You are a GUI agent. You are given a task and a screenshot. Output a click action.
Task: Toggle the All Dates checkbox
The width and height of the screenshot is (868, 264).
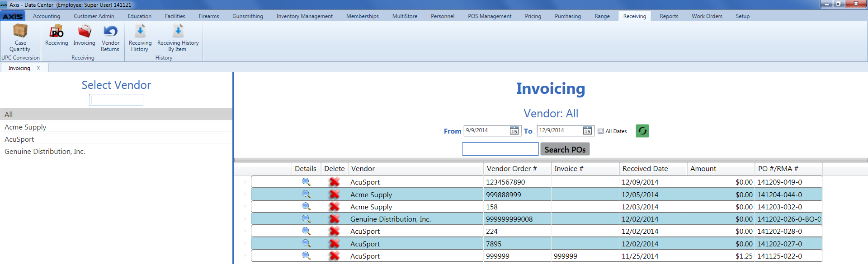600,131
